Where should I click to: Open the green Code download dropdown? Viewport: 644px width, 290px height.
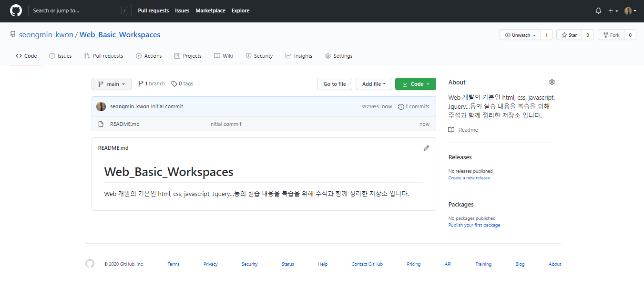coord(416,84)
